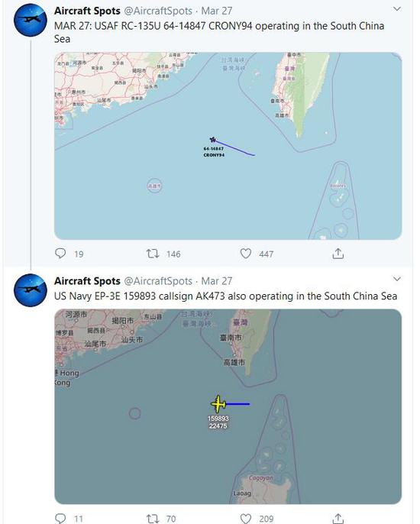Reply to the EP-3E AK473 tweet
The width and height of the screenshot is (420, 524).
click(60, 519)
